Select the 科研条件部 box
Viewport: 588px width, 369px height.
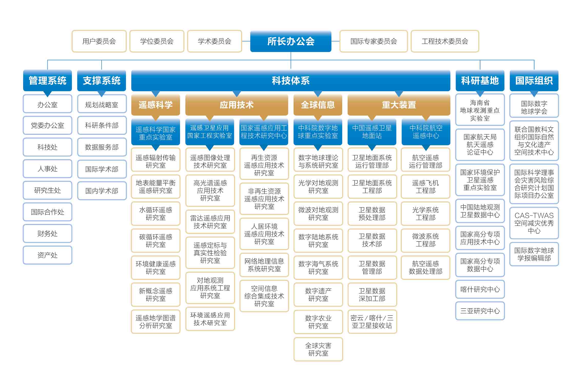pos(102,125)
